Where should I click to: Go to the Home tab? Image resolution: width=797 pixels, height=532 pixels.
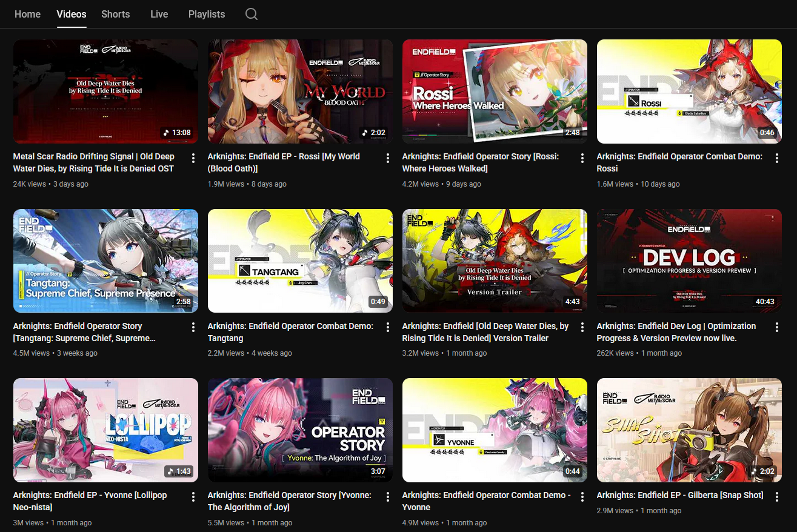click(27, 14)
